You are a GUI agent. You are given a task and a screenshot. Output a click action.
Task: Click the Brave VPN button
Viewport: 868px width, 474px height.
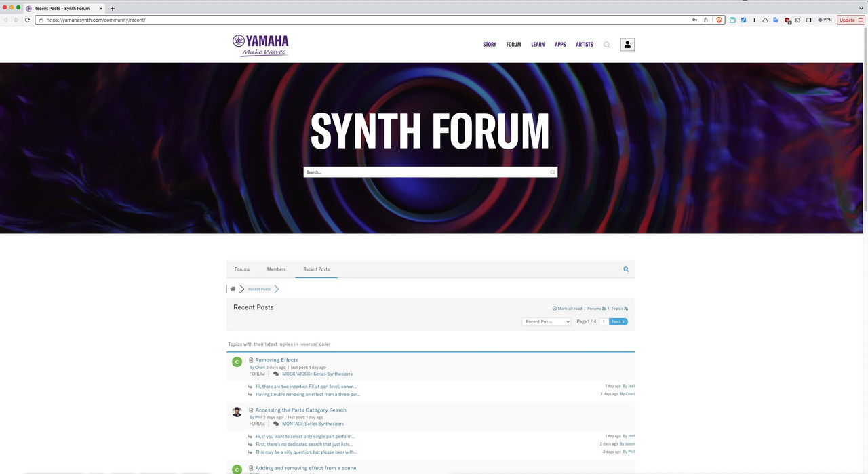point(825,20)
